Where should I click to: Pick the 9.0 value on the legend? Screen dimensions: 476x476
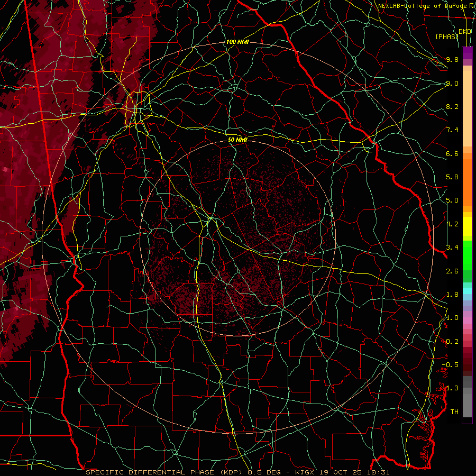[x=452, y=83]
